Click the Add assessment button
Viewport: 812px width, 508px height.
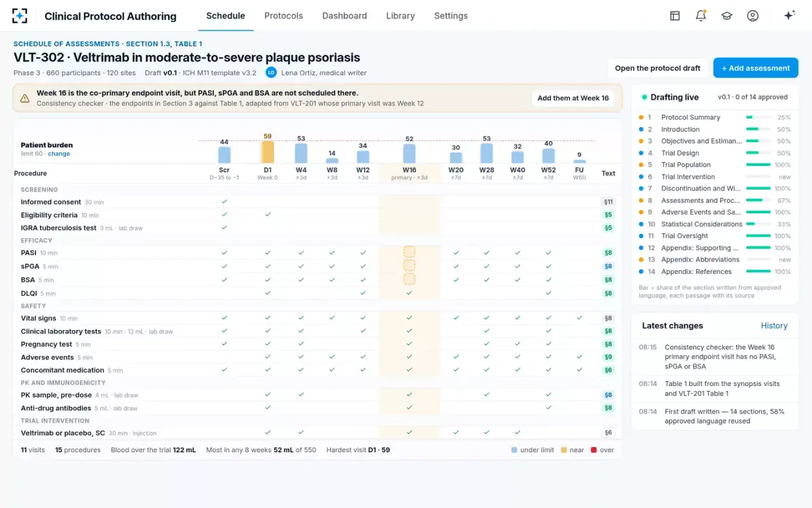(x=756, y=68)
